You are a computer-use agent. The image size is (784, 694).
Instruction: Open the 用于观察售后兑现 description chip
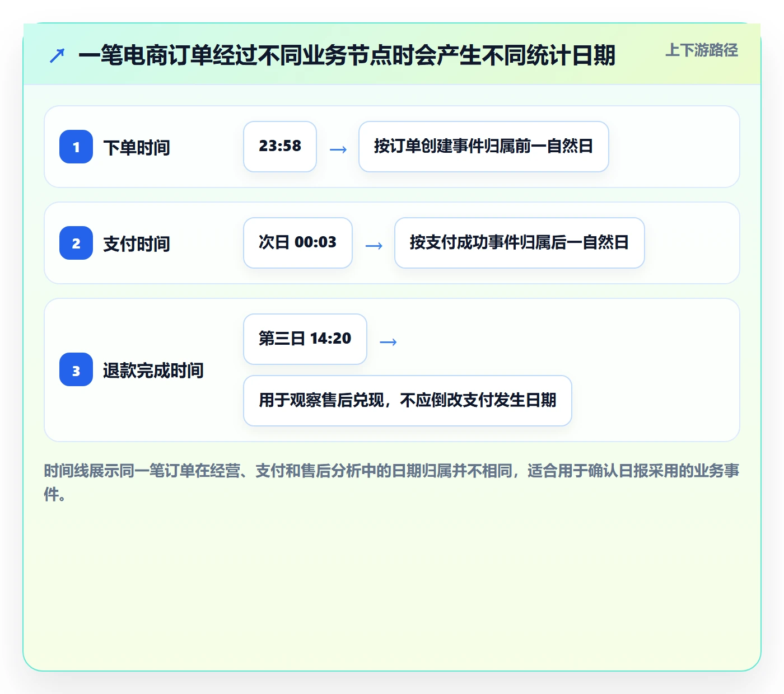408,401
